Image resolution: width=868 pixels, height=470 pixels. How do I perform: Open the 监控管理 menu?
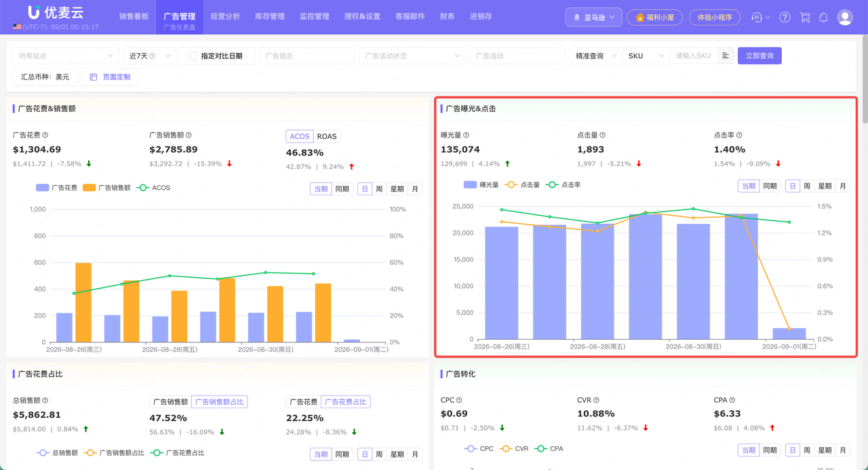[x=315, y=16]
